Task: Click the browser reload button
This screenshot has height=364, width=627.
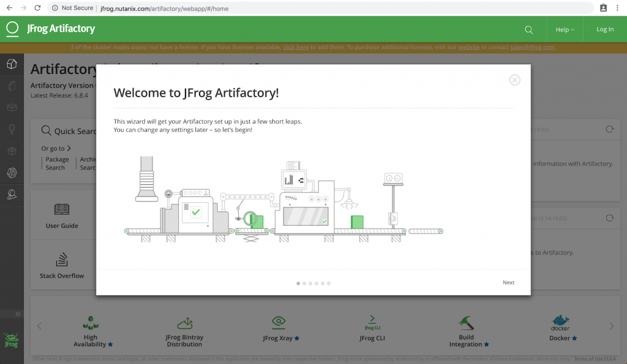Action: coord(37,8)
